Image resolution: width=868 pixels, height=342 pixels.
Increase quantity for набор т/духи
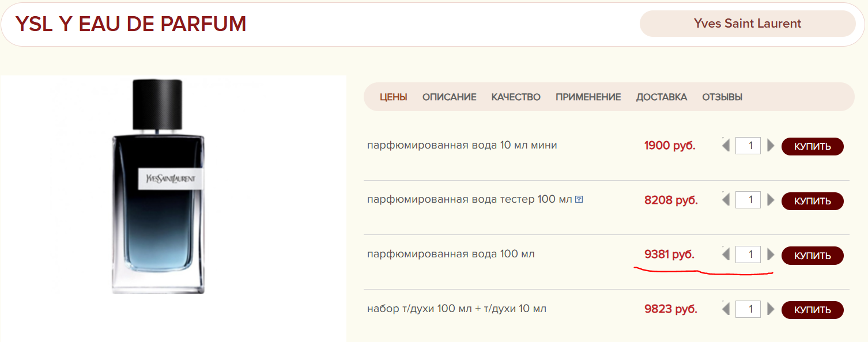pyautogui.click(x=771, y=309)
